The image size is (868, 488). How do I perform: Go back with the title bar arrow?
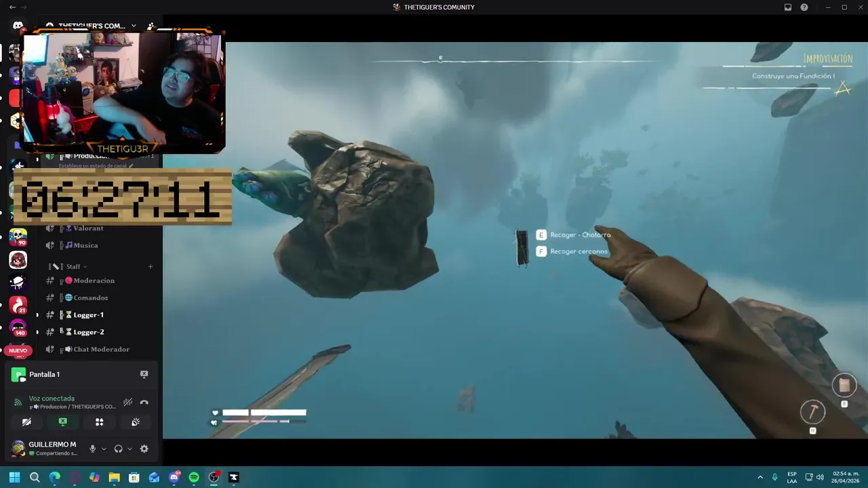pyautogui.click(x=12, y=7)
